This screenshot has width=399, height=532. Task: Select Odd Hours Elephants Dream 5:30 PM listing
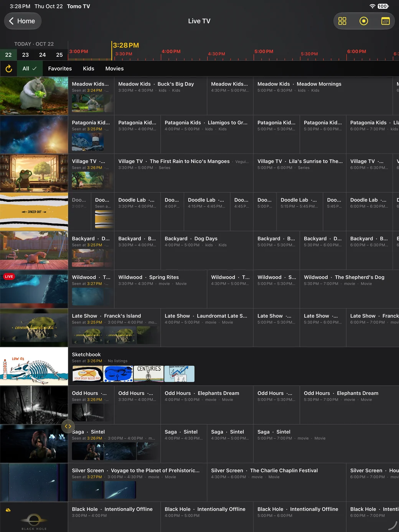point(350,405)
